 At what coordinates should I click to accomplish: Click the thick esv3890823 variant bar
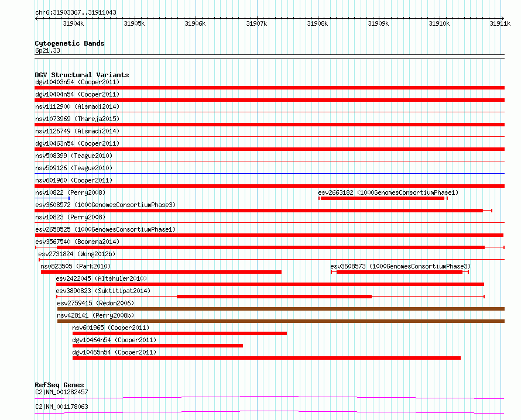point(274,297)
